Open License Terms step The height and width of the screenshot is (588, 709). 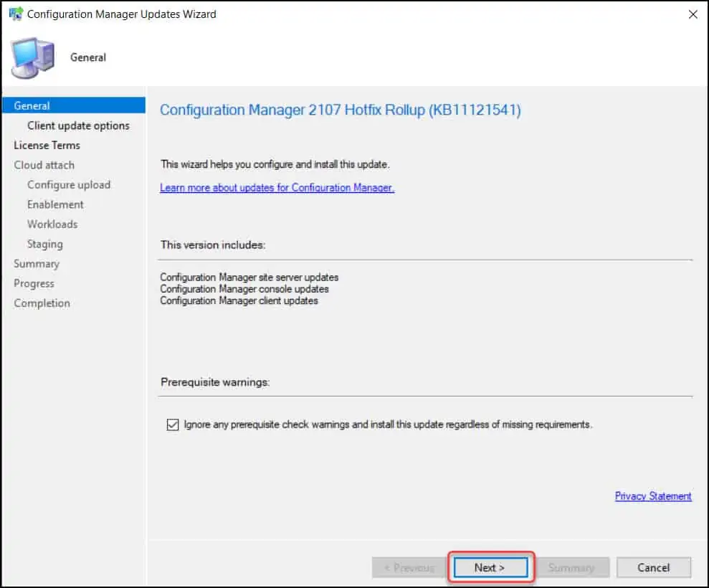click(x=47, y=145)
